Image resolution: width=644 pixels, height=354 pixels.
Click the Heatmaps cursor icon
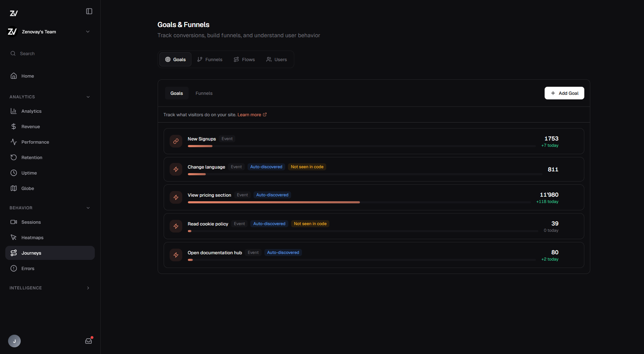14,237
